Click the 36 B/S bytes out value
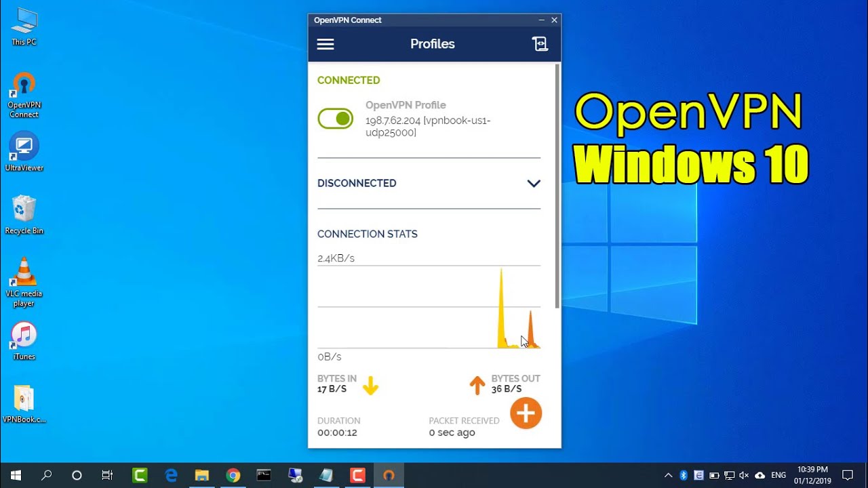This screenshot has height=488, width=868. tap(507, 389)
